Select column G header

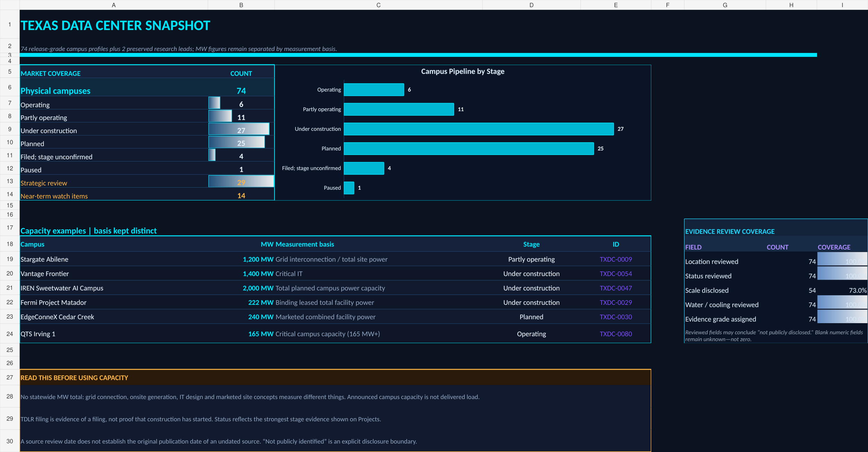[x=725, y=5]
